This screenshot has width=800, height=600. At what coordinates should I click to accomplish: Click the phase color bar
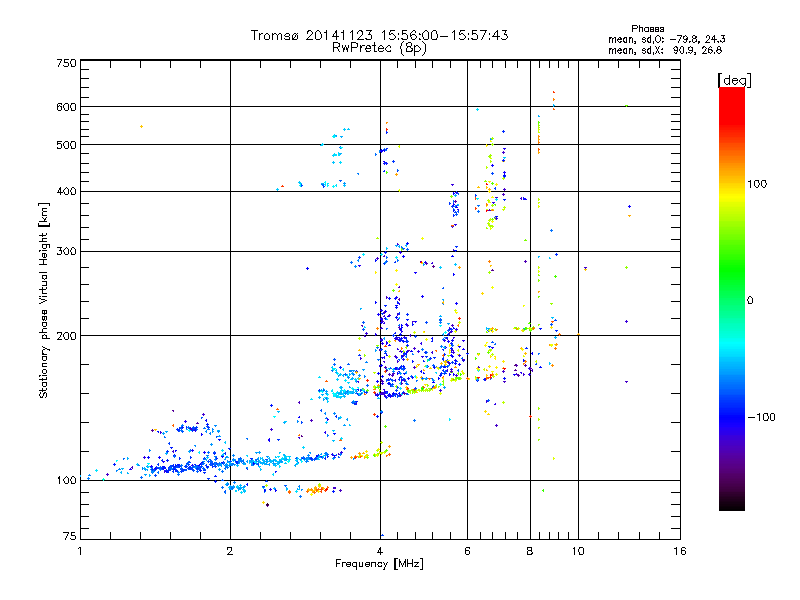coord(732,298)
